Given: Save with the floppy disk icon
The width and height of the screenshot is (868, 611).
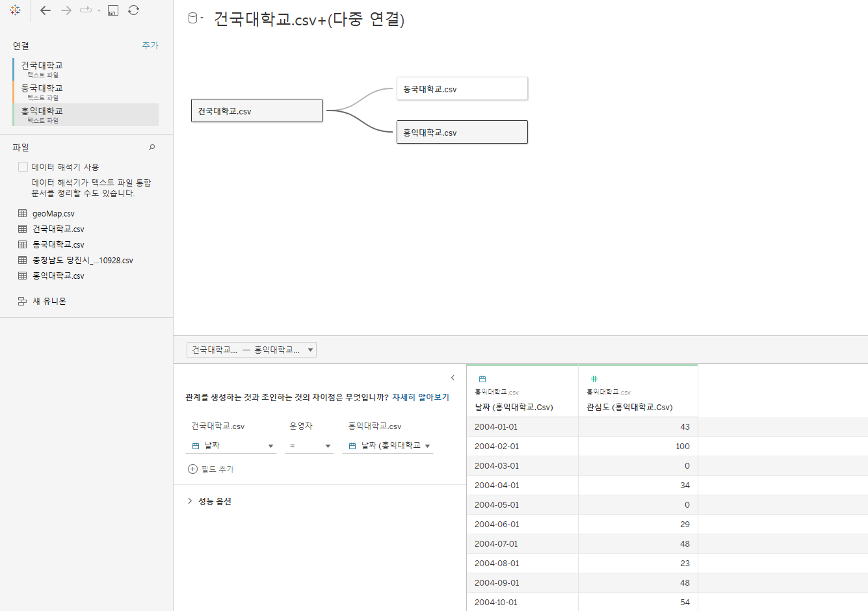Looking at the screenshot, I should click(x=113, y=10).
